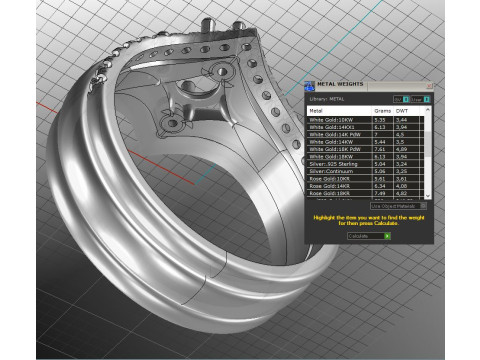480x360 pixels.
Task: Click the metal list scroll-up arrow
Action: [428, 110]
